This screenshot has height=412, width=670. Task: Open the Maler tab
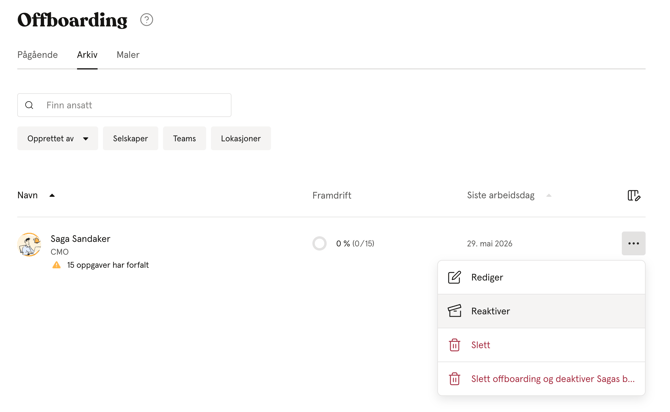point(128,55)
